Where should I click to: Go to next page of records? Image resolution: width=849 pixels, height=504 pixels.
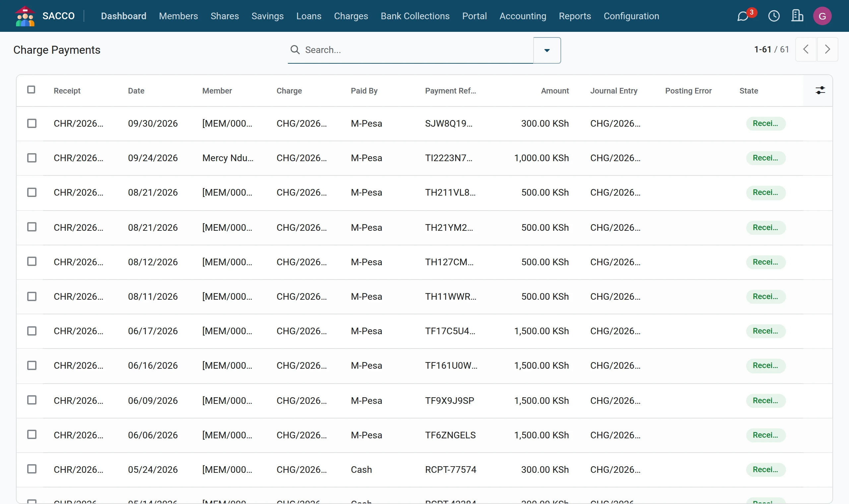tap(827, 50)
